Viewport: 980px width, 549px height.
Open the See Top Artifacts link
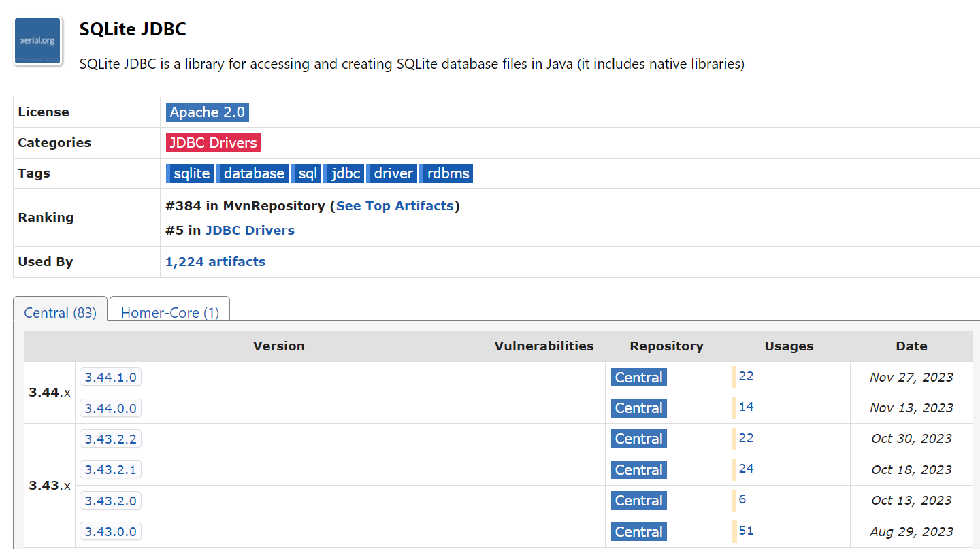pos(395,205)
